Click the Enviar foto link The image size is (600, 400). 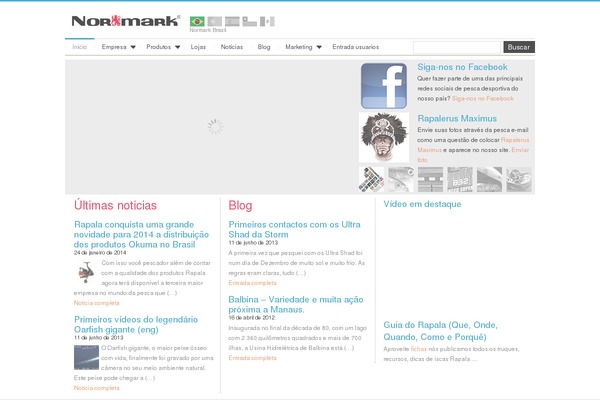coord(520,150)
